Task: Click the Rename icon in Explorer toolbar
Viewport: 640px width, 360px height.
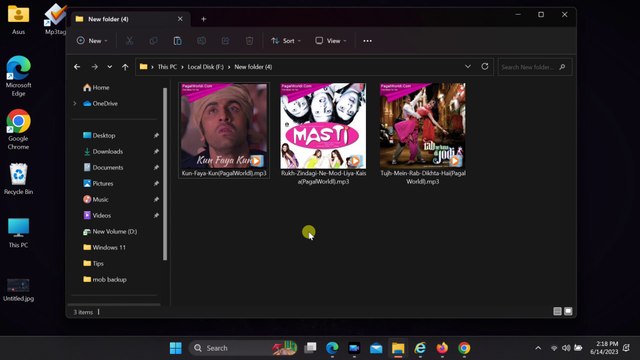Action: tap(201, 41)
